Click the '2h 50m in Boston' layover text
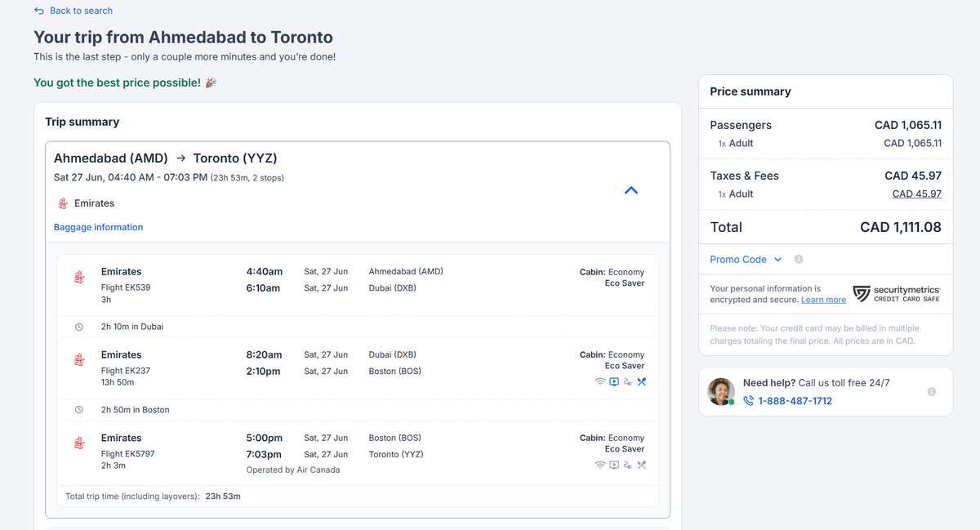This screenshot has height=530, width=980. click(x=136, y=410)
